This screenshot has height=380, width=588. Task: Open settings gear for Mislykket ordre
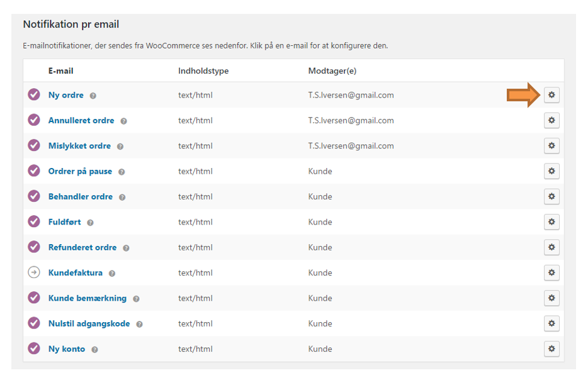point(551,146)
